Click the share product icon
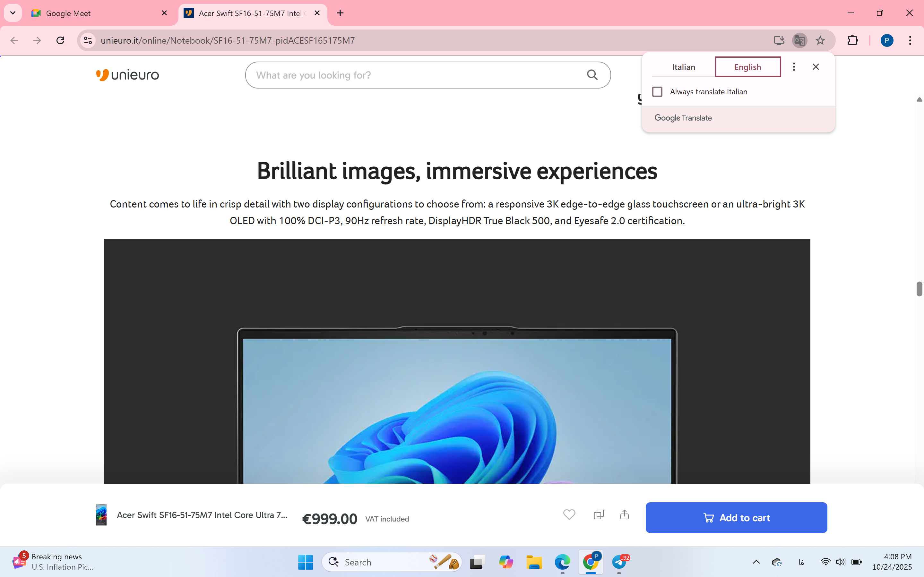 click(x=624, y=514)
